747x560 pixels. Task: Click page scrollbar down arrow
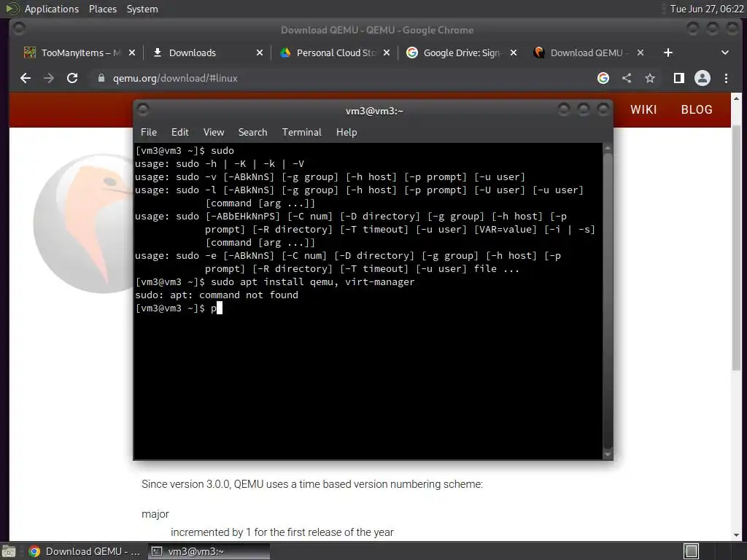pos(737,535)
